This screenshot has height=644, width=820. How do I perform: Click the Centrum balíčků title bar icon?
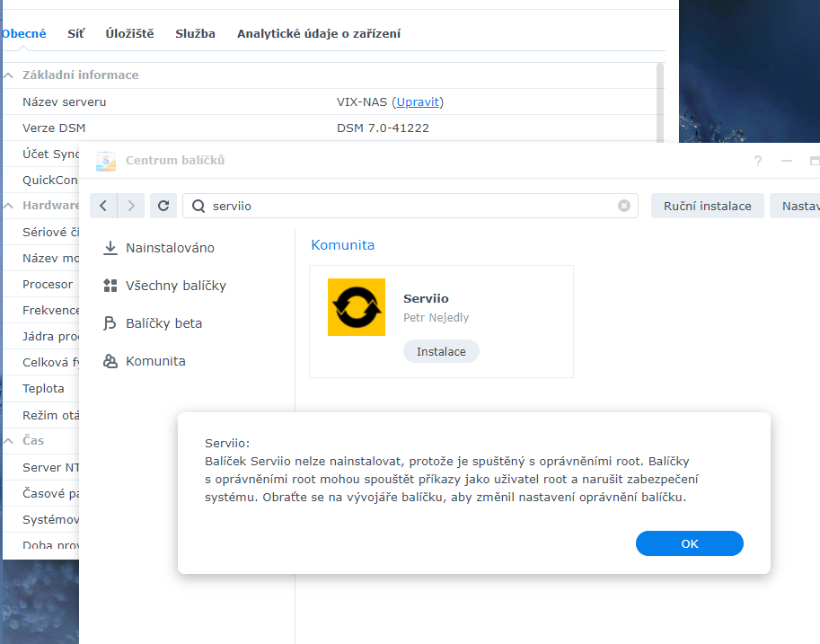coord(106,161)
